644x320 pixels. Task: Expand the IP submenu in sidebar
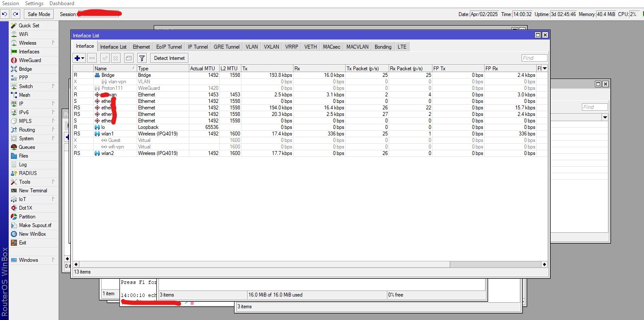pyautogui.click(x=53, y=104)
